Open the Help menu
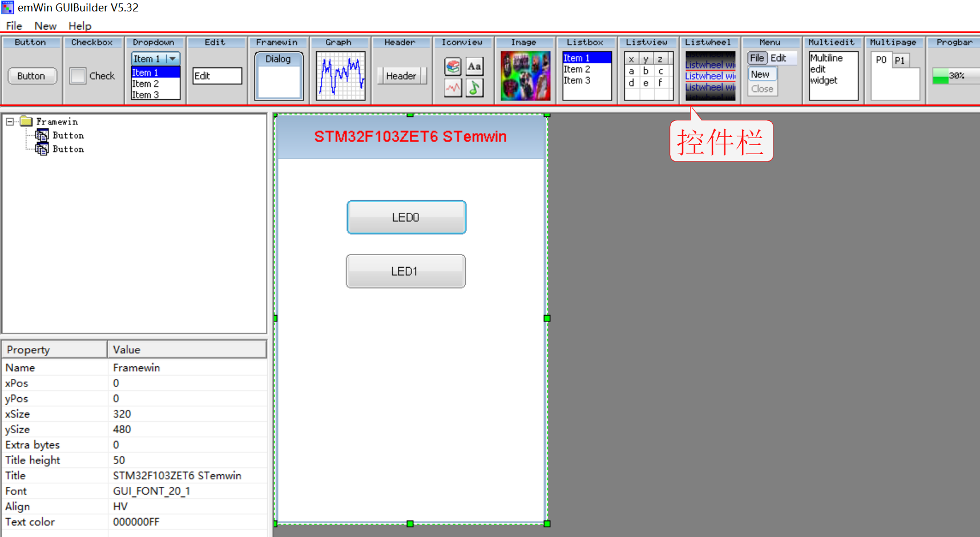The height and width of the screenshot is (537, 980). pyautogui.click(x=80, y=26)
